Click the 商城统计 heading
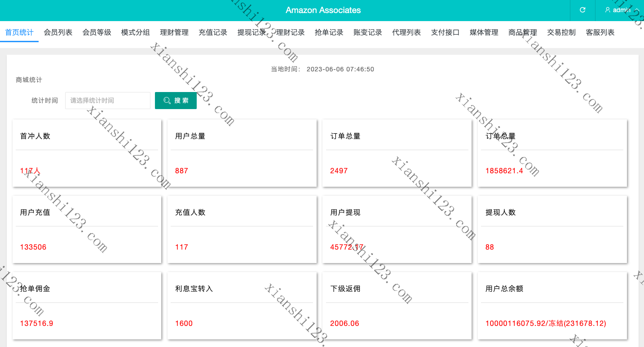 29,79
